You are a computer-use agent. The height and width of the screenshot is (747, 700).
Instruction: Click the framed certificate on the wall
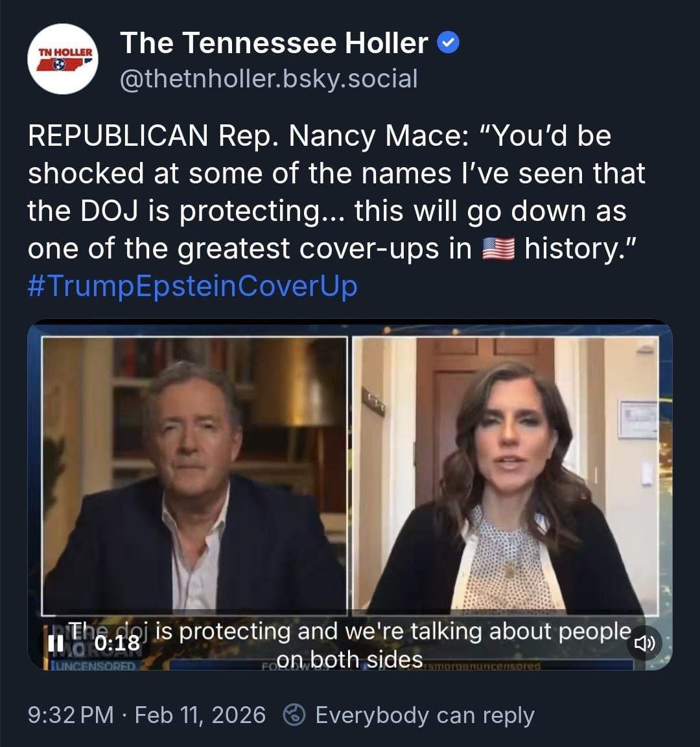[x=637, y=420]
